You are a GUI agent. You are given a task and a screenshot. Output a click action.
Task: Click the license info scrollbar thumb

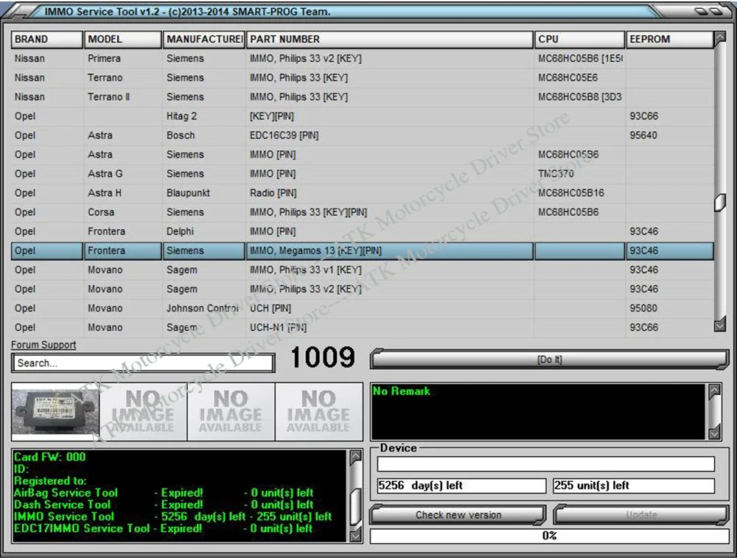click(x=356, y=506)
